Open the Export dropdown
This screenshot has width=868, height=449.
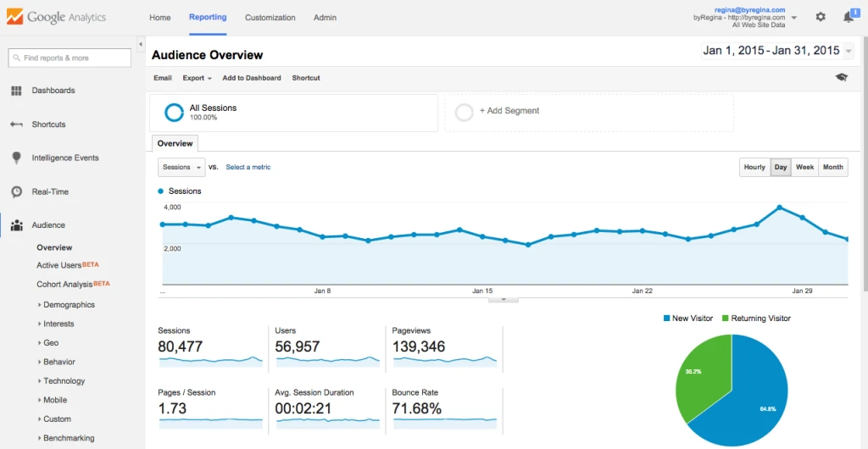point(197,78)
